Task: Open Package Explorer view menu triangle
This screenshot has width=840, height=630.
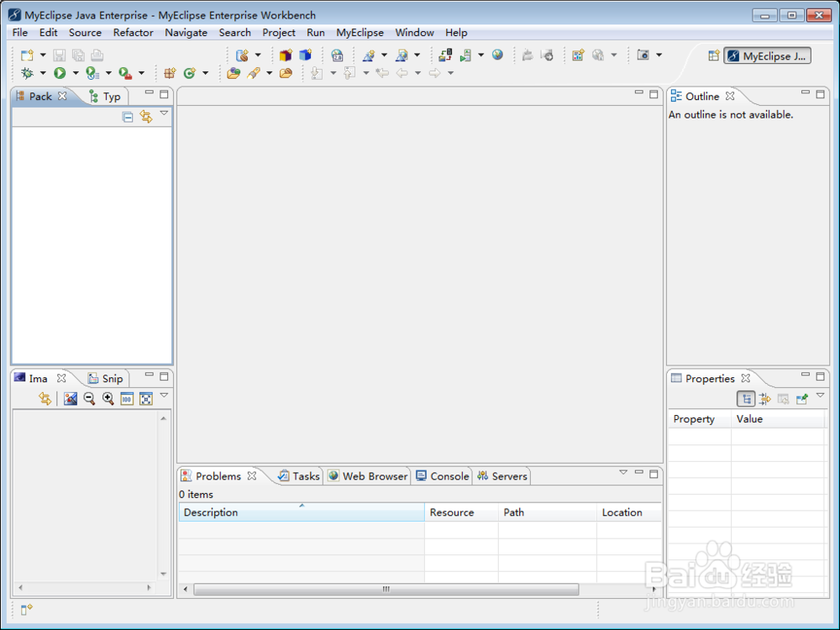Action: pyautogui.click(x=165, y=113)
